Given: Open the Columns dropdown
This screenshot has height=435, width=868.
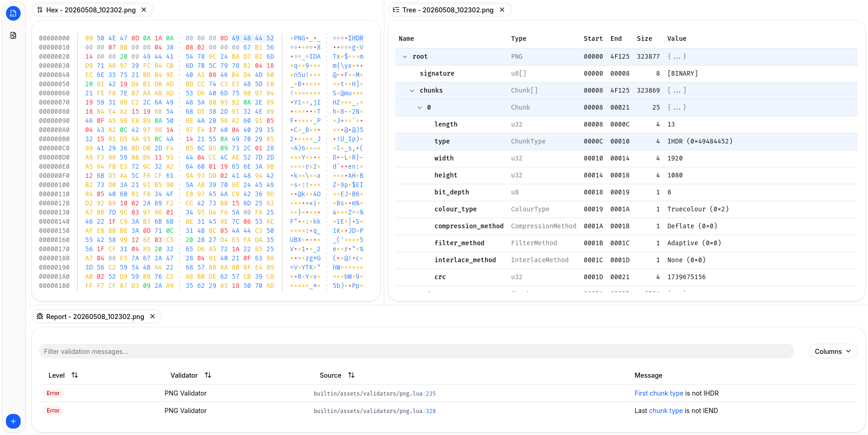Looking at the screenshot, I should pos(833,351).
